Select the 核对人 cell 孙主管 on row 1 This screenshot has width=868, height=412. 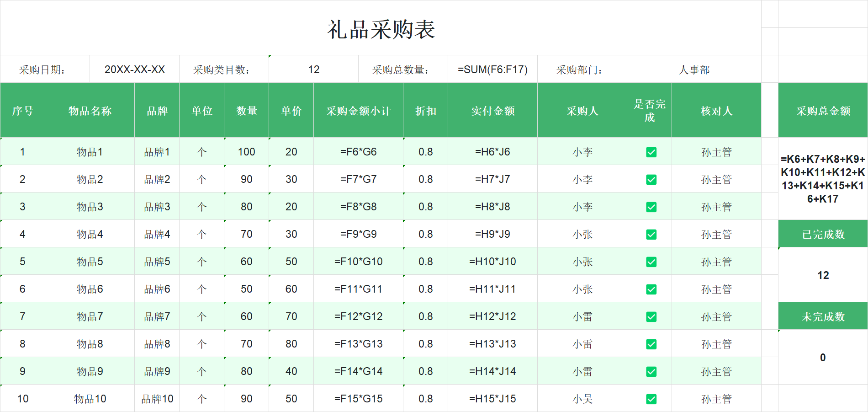[x=716, y=151]
